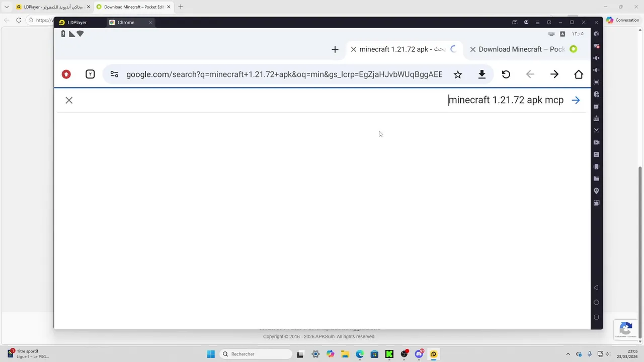Toggle fullscreen in LDPlayer sidebar

596,82
